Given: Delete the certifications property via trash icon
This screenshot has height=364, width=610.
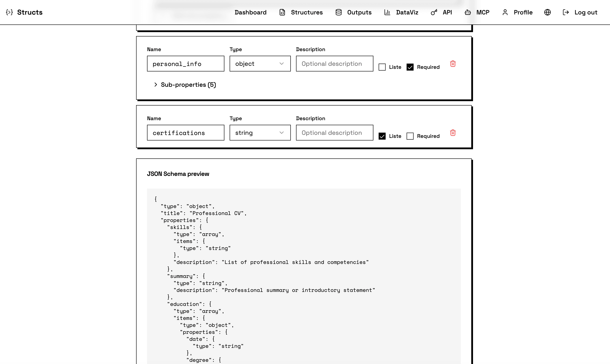Looking at the screenshot, I should coord(453,133).
